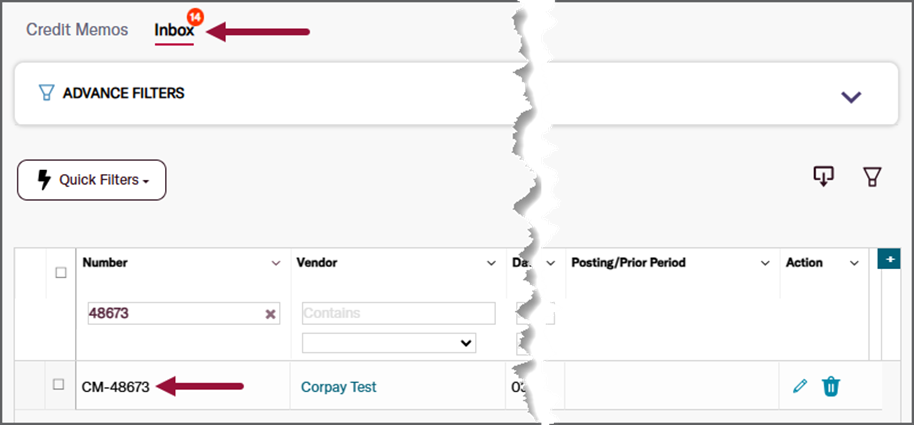Screen dimensions: 914x425
Task: Click the Vendor Contains filter field
Action: coord(398,313)
